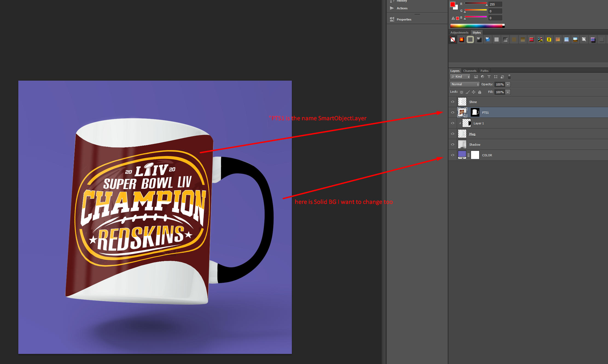Apply the dark gray gradient style swatch
Viewport: 608px width, 364px height.
tap(505, 40)
